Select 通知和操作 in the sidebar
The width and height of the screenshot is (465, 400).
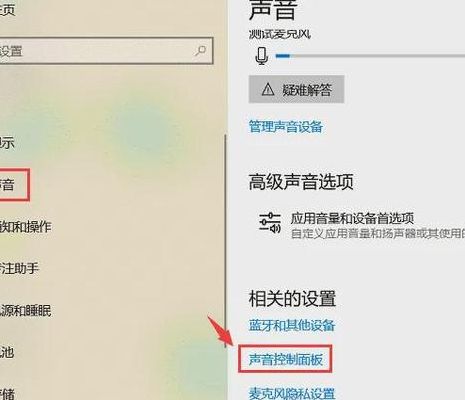(25, 227)
